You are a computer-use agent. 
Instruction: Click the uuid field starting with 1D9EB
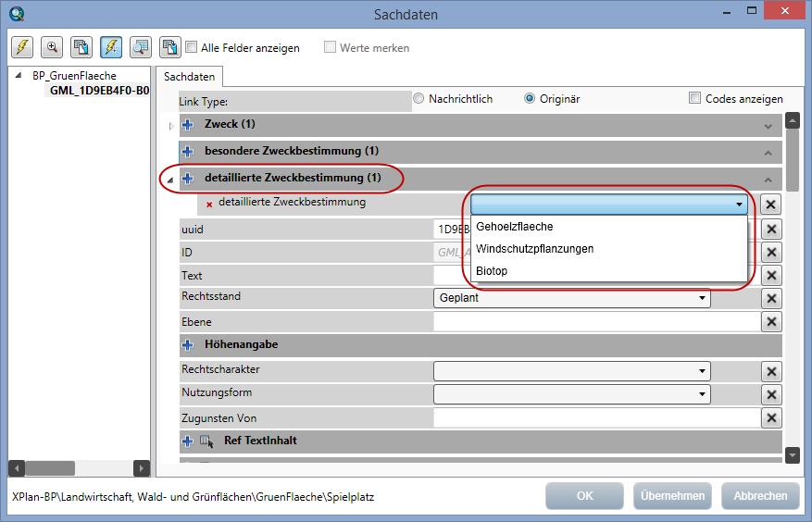[452, 229]
